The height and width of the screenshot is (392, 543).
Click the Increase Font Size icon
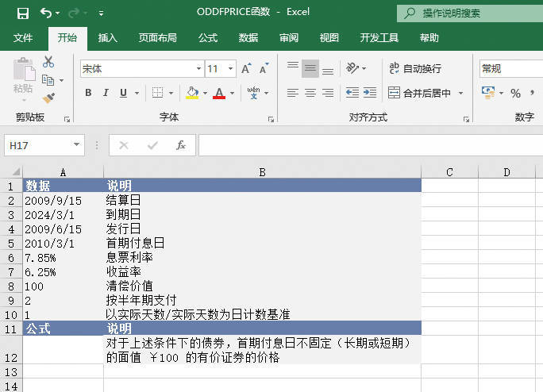[x=246, y=69]
